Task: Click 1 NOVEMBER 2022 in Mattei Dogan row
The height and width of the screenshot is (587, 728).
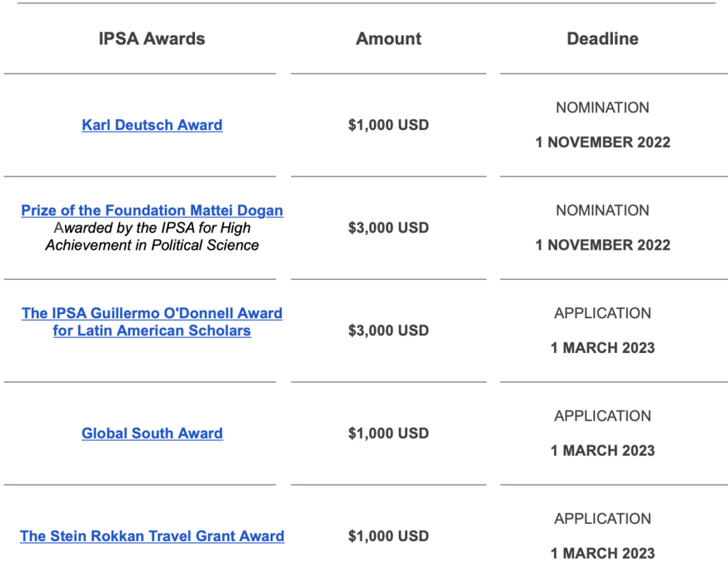Action: click(603, 245)
